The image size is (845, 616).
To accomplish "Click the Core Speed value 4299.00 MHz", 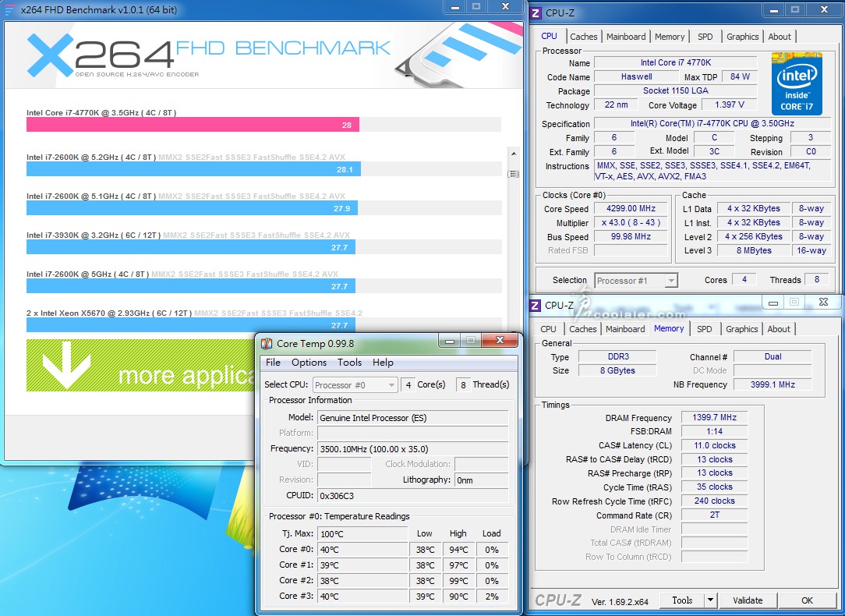I will click(x=631, y=208).
